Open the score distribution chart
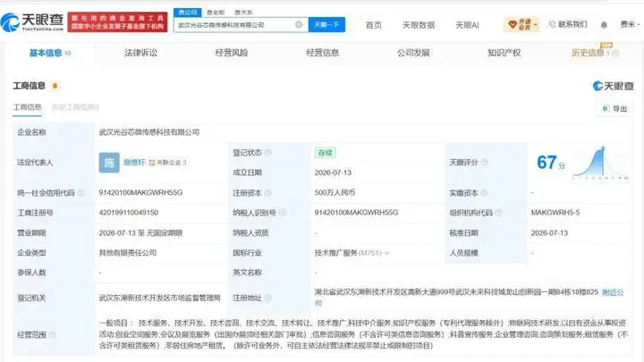Image resolution: width=644 pixels, height=362 pixels. pos(600,163)
